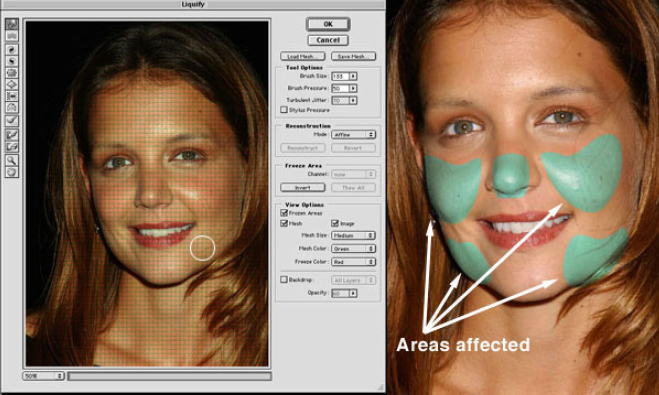
Task: Select the Warp tool in Liquify
Action: click(12, 24)
